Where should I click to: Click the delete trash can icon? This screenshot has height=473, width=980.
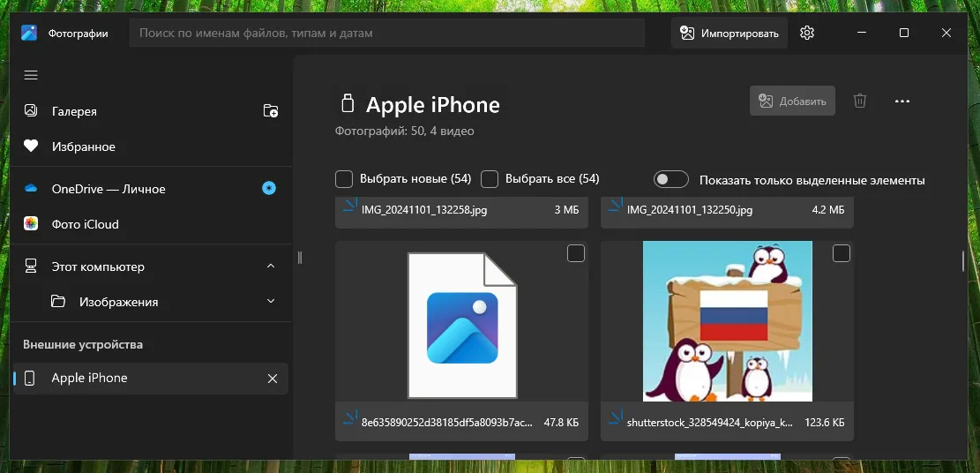click(860, 101)
